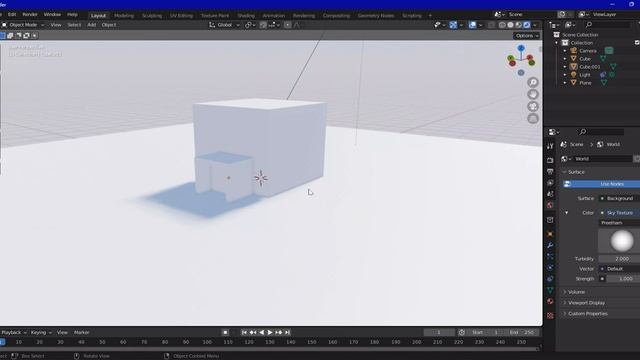Viewport: 640px width, 360px height.
Task: Open the pivot point dropdown
Action: point(250,25)
